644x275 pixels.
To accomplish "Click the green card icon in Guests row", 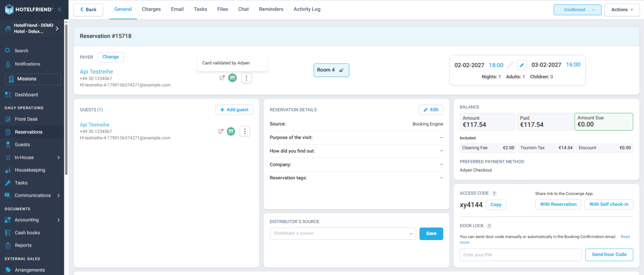I will [231, 131].
